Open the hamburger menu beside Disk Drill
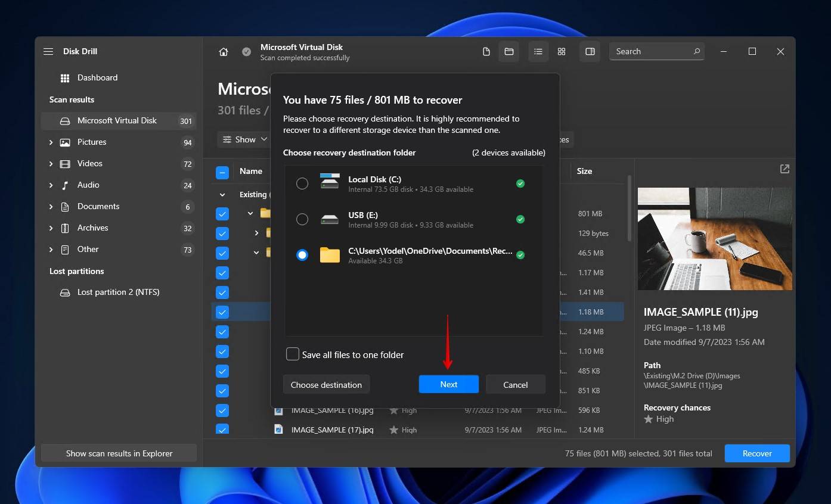The height and width of the screenshot is (504, 831). [x=48, y=51]
